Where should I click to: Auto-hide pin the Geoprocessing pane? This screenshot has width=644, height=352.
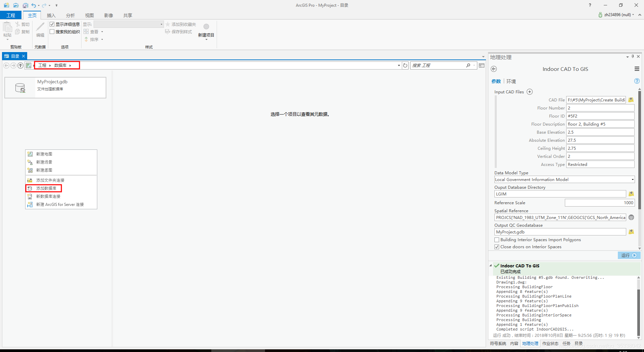(633, 56)
